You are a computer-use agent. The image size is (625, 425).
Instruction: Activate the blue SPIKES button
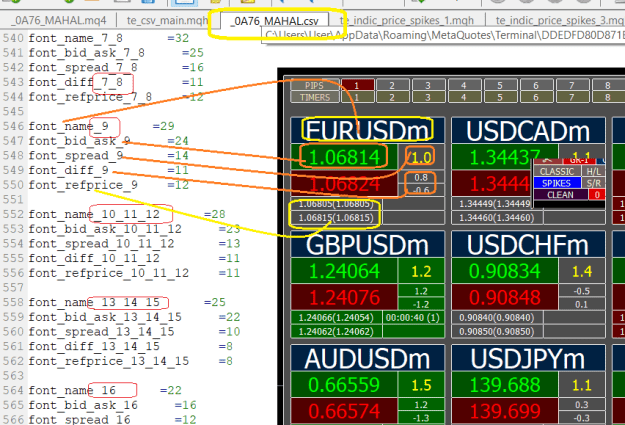(557, 183)
